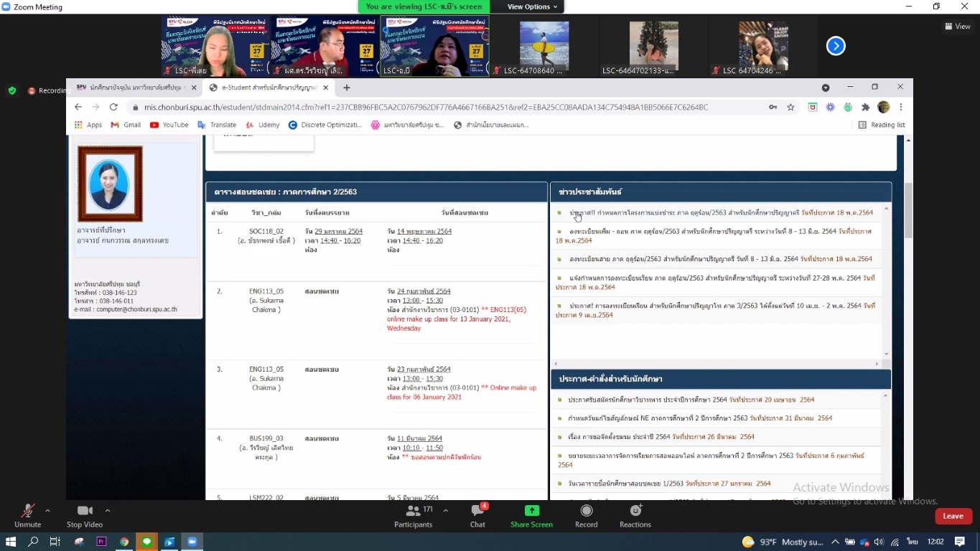Bookmark this page with star icon

click(x=790, y=107)
